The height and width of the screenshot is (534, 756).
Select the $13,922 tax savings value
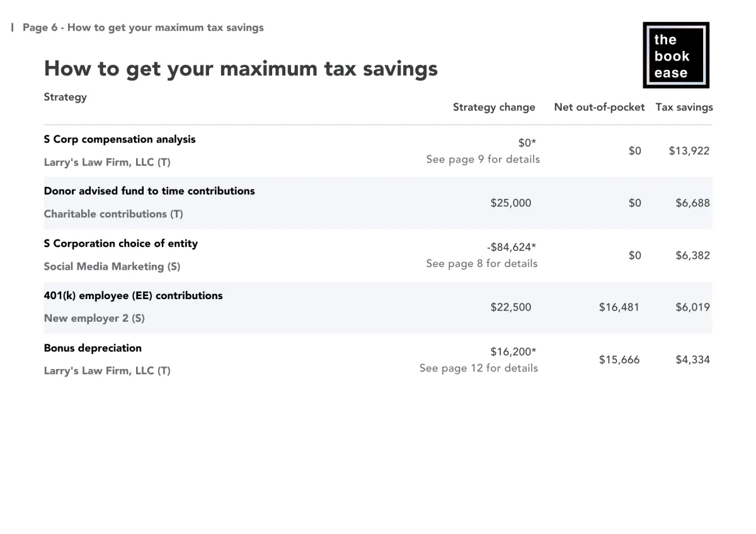pyautogui.click(x=689, y=151)
